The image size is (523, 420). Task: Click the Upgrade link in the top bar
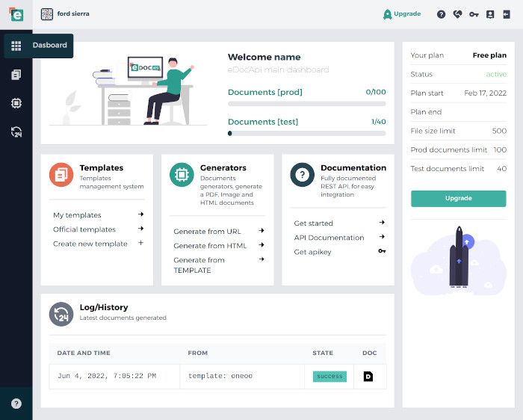click(407, 14)
